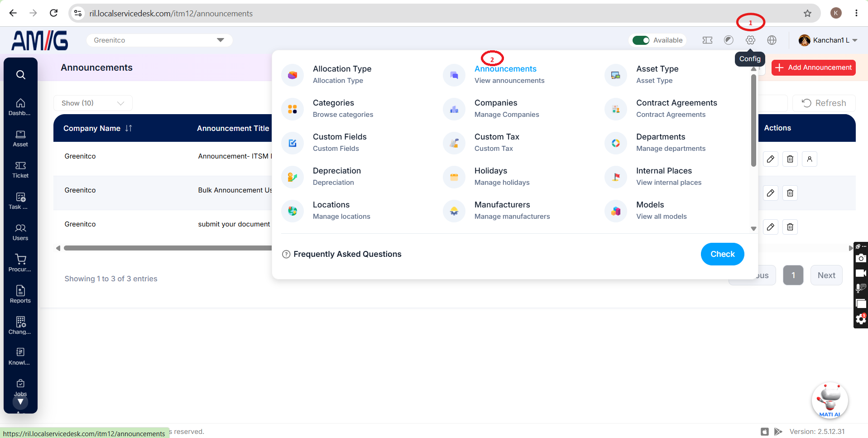Open Knowledge base in sidebar

20,356
